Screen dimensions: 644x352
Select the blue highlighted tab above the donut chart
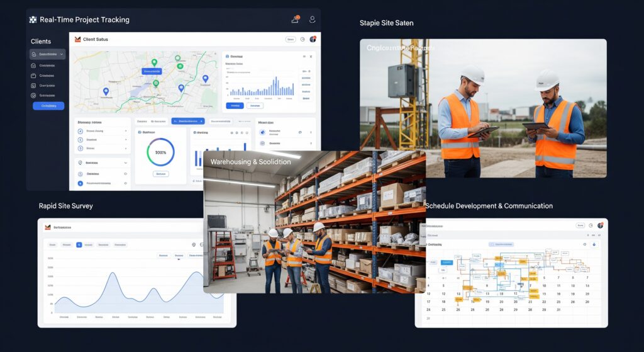pyautogui.click(x=188, y=121)
